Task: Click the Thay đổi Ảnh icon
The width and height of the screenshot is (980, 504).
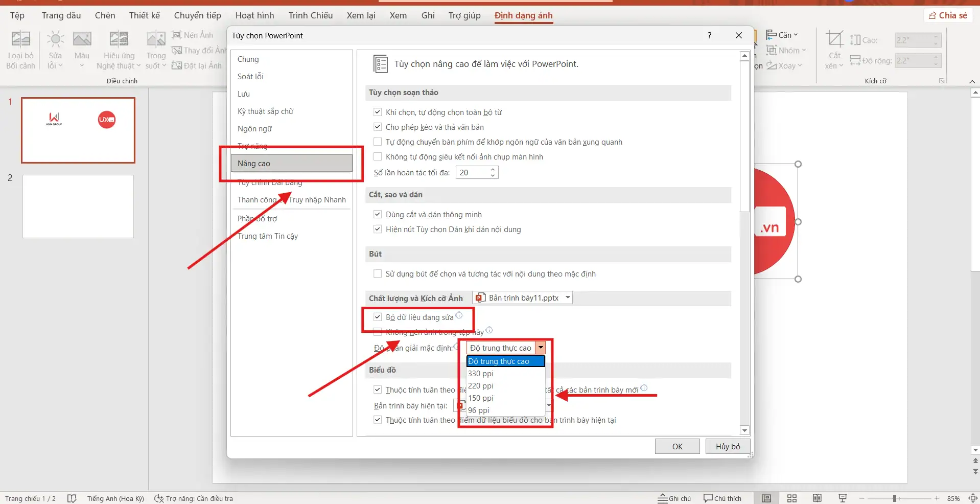Action: pyautogui.click(x=177, y=50)
